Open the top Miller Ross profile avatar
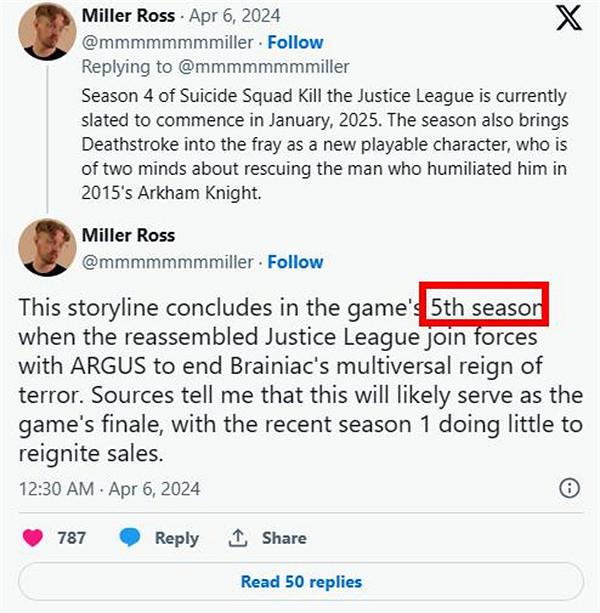The height and width of the screenshot is (613, 600). coord(47,31)
